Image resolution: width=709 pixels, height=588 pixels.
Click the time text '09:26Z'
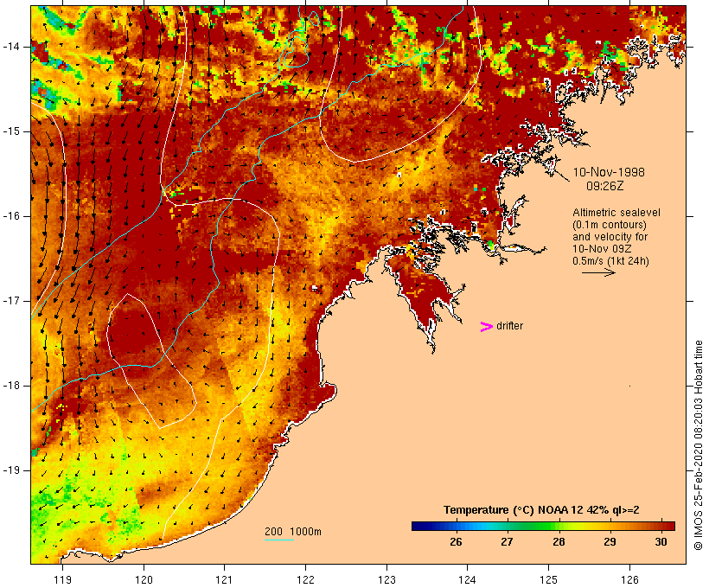[x=605, y=186]
